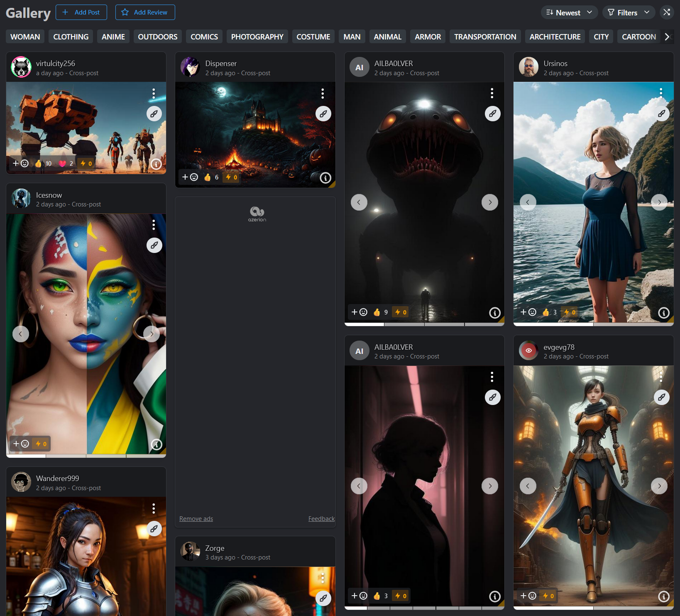680x616 pixels.
Task: Select the COMICS tag
Action: point(204,37)
